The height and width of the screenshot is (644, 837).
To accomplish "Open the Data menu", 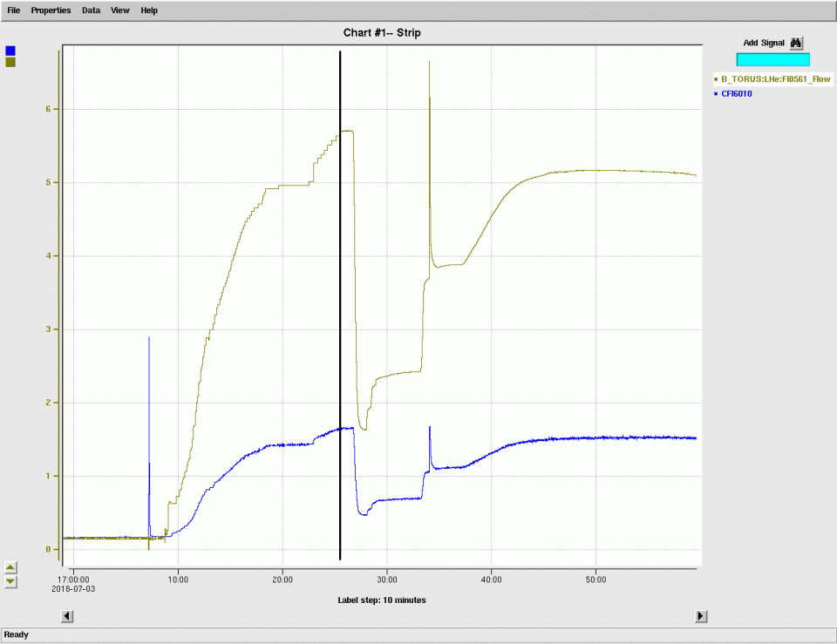I will point(91,10).
